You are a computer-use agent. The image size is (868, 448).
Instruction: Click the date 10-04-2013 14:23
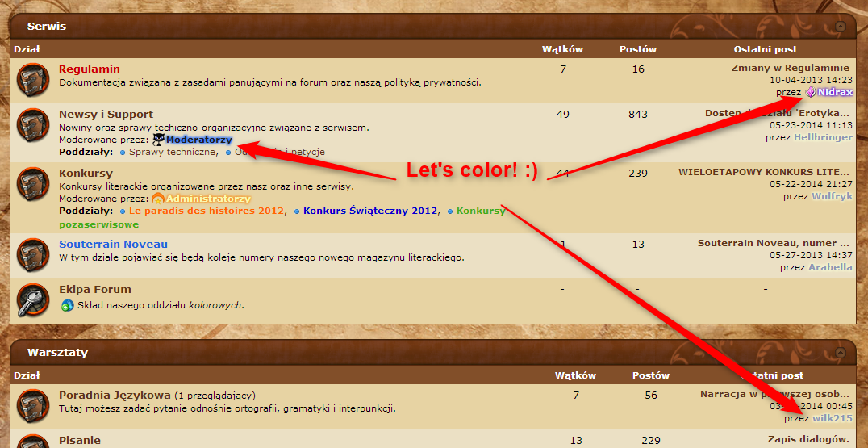[811, 80]
